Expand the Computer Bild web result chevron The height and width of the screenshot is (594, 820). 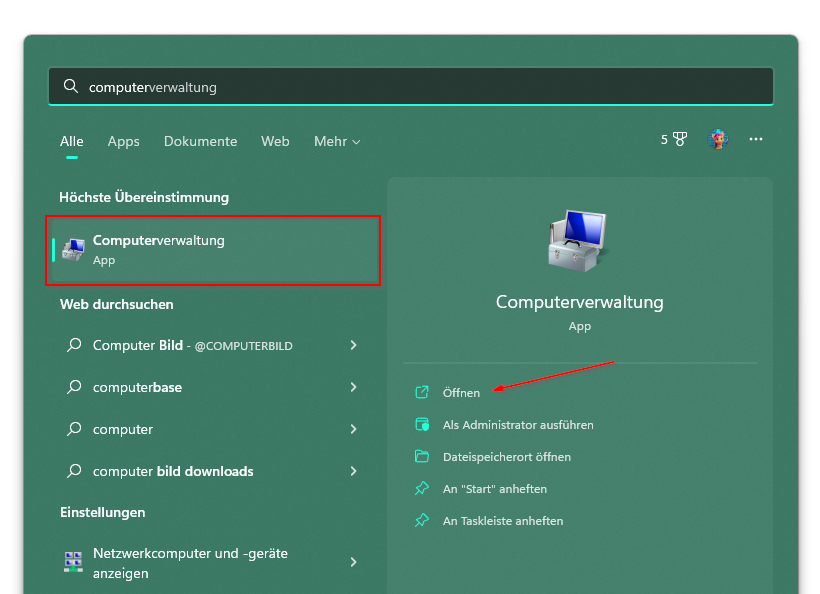tap(354, 345)
